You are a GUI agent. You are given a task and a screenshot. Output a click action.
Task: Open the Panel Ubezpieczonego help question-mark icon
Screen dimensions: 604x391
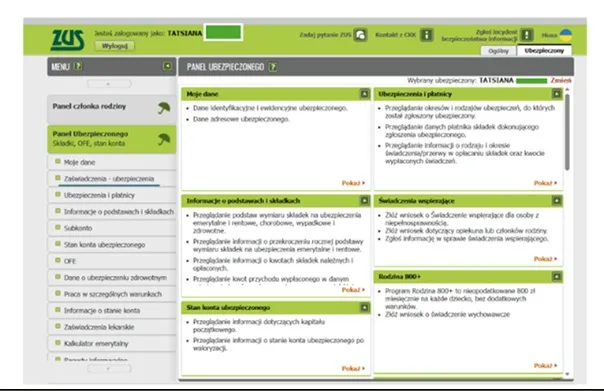click(273, 67)
